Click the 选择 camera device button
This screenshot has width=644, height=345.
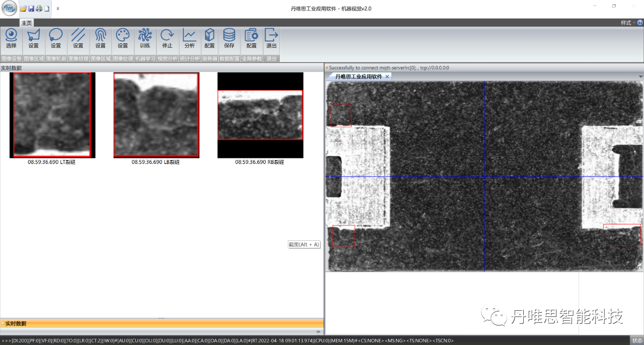pyautogui.click(x=11, y=39)
